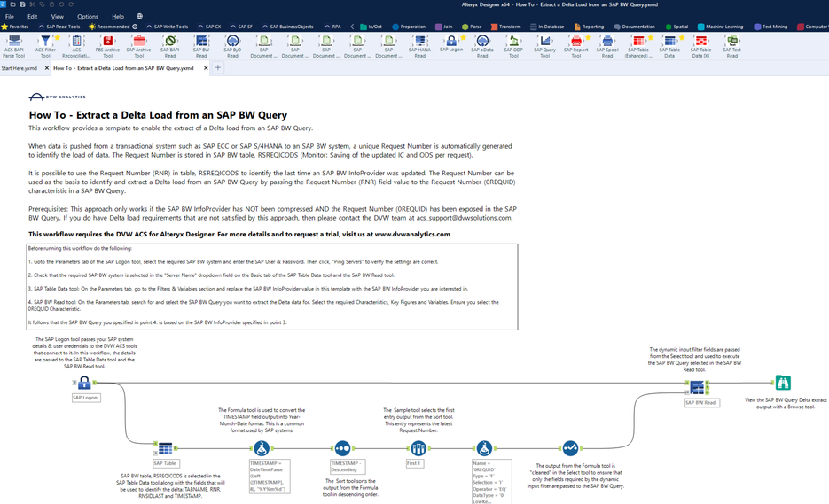The height and width of the screenshot is (504, 829).
Task: Toggle the favorite star on ACS Filter Tool
Action: [x=57, y=37]
